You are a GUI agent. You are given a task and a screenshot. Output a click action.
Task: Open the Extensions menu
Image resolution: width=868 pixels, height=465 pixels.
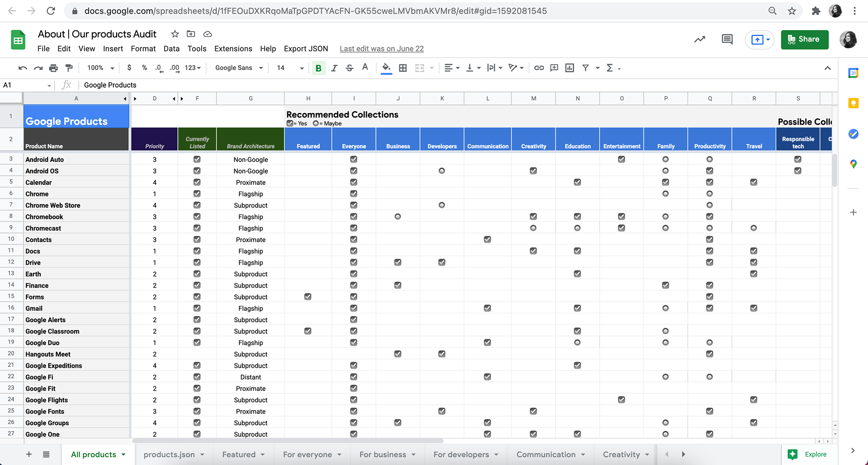coord(233,48)
